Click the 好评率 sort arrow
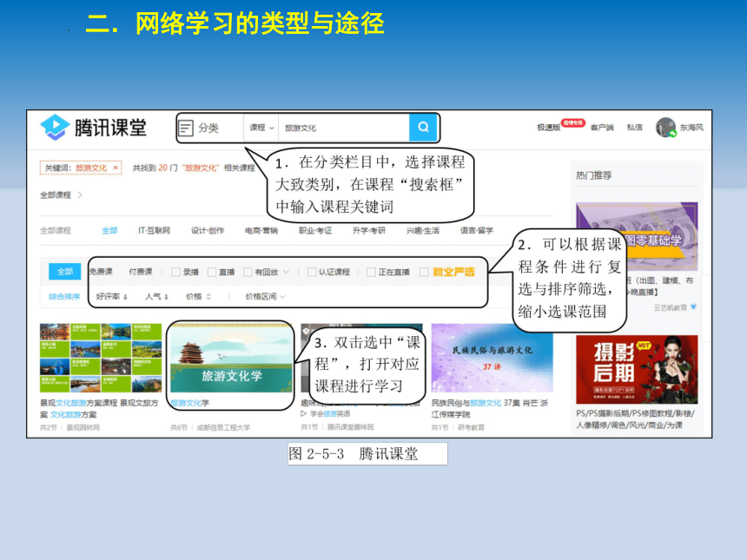747x560 pixels. [x=125, y=297]
